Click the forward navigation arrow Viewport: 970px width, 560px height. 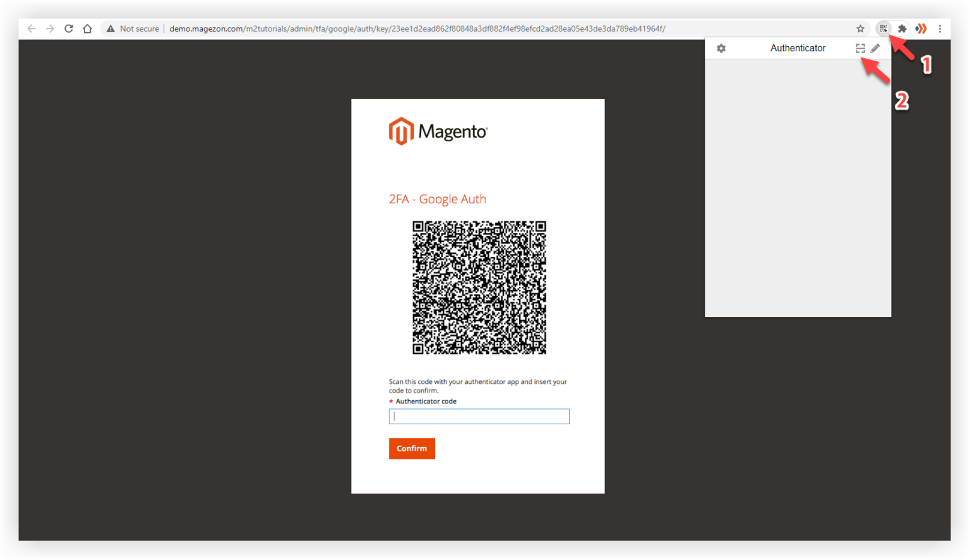tap(50, 28)
